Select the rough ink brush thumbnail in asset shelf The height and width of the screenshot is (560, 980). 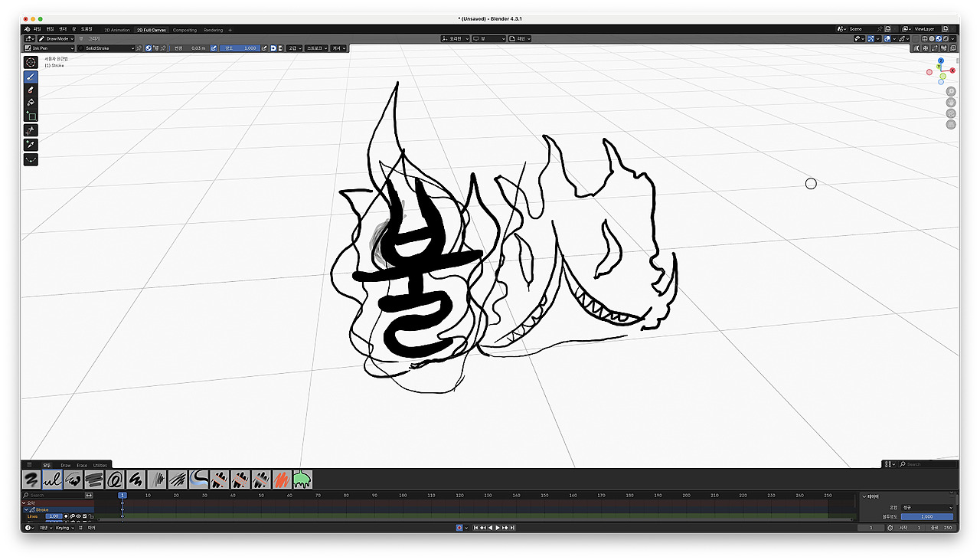[73, 478]
